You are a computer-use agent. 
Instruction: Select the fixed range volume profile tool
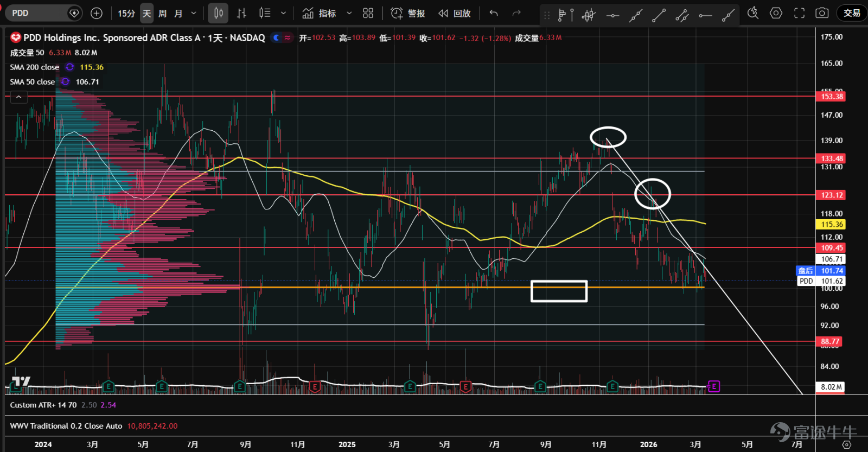566,15
